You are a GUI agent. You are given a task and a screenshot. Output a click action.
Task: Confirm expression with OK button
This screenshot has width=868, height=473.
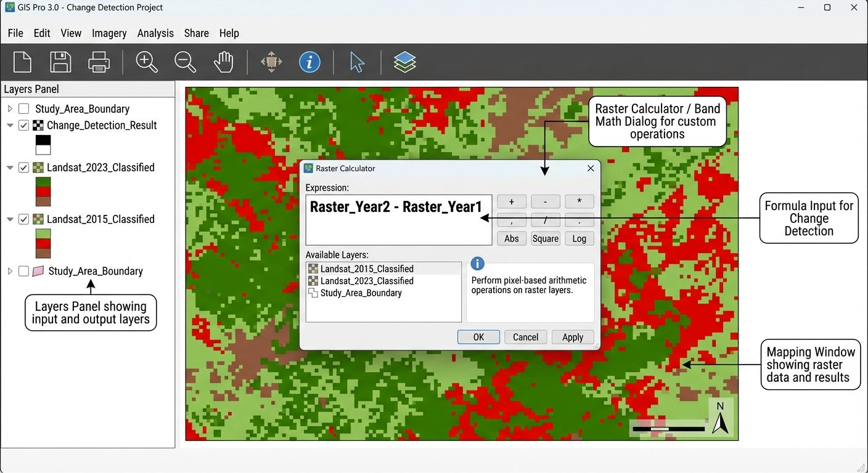[x=478, y=337]
